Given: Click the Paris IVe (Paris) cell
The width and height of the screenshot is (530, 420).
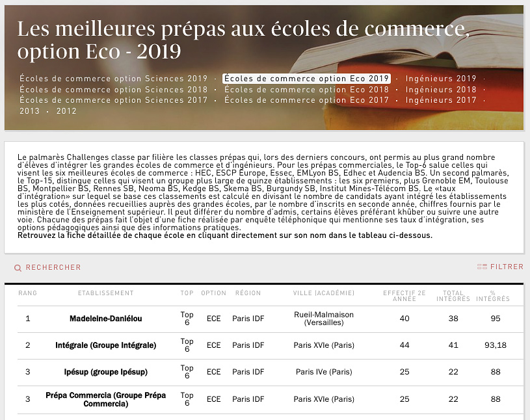Looking at the screenshot, I should point(324,372).
